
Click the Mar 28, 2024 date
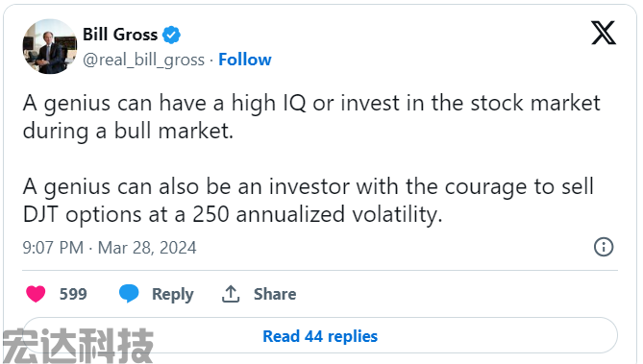point(147,248)
